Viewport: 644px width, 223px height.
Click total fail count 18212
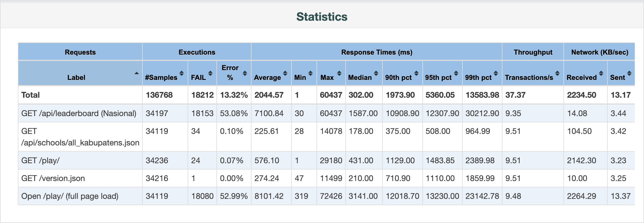pyautogui.click(x=203, y=95)
